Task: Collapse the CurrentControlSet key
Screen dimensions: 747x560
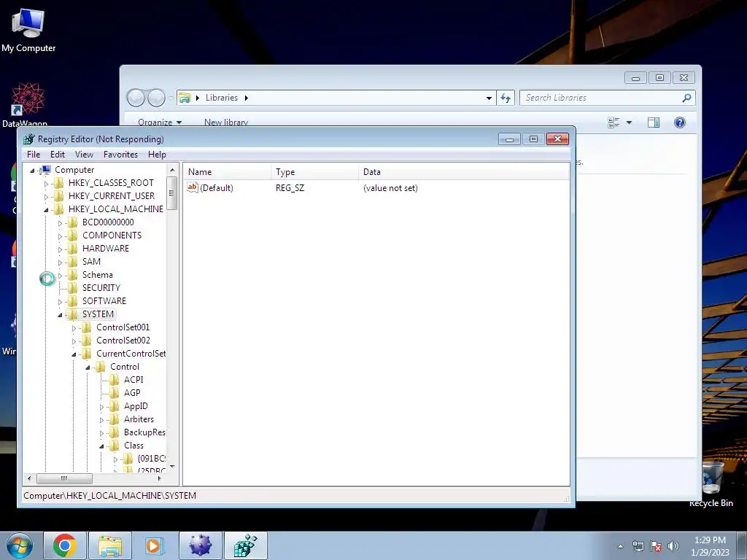Action: point(74,354)
